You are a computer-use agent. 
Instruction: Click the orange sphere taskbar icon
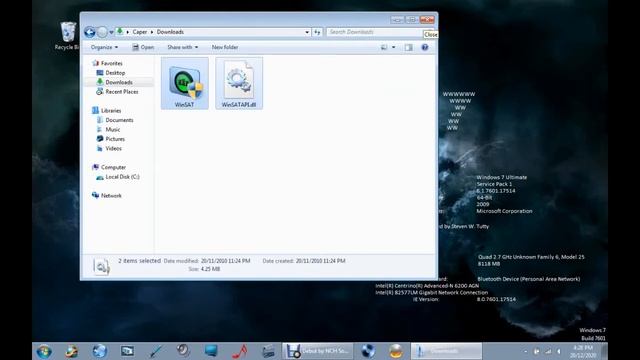tap(396, 351)
